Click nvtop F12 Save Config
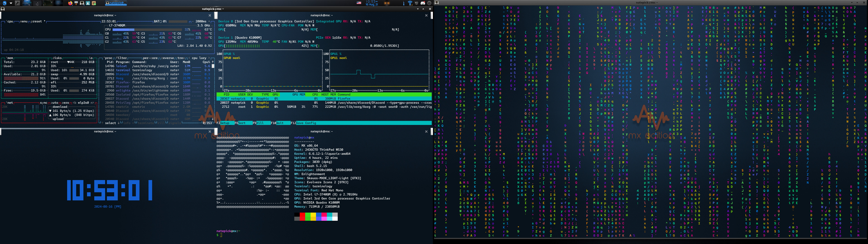Viewport: 868px width, 244px height. pyautogui.click(x=303, y=123)
